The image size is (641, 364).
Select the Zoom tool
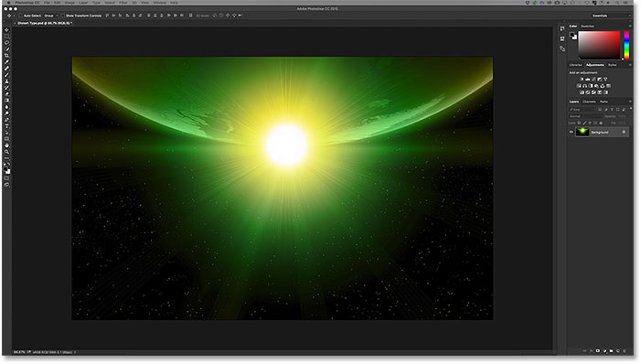click(7, 151)
